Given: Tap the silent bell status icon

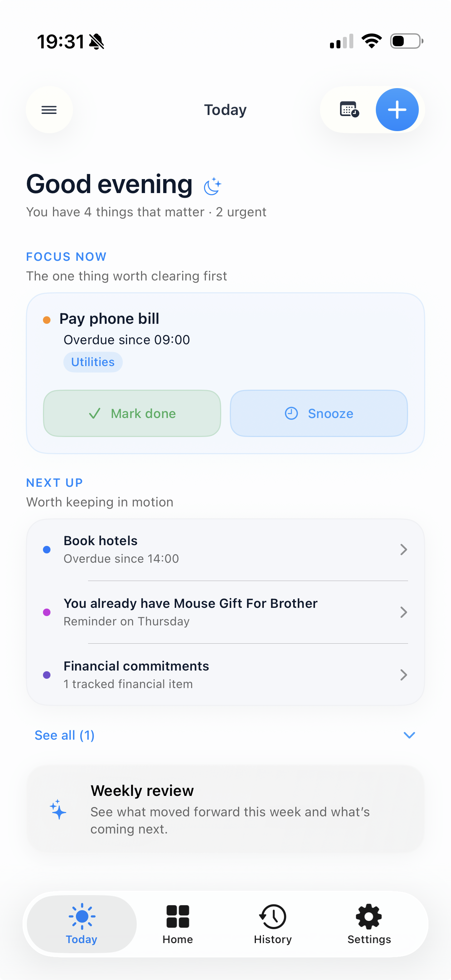Looking at the screenshot, I should click(x=97, y=42).
